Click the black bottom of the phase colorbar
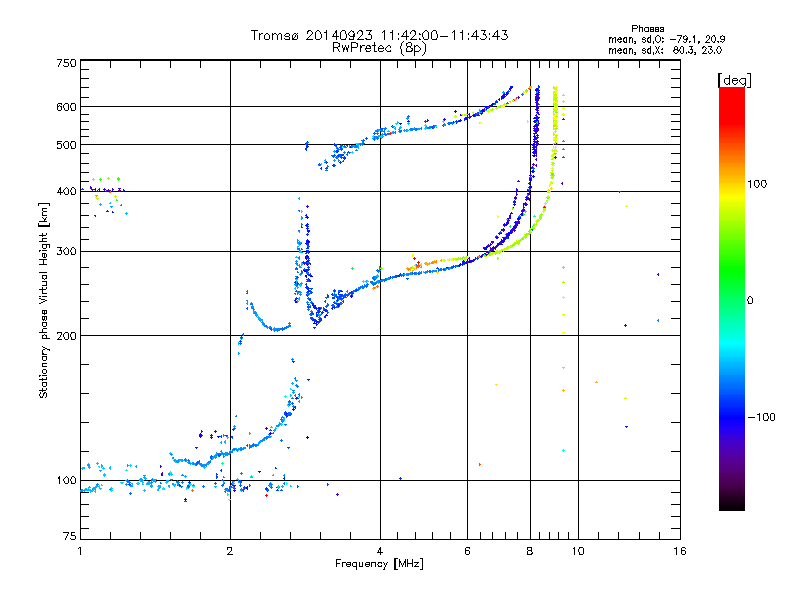Image resolution: width=800 pixels, height=600 pixels. pos(732,503)
